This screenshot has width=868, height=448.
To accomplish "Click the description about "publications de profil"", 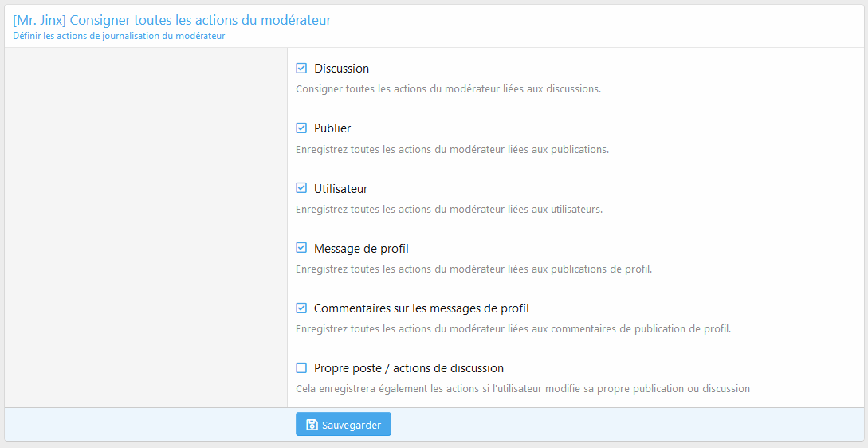I will tap(473, 269).
